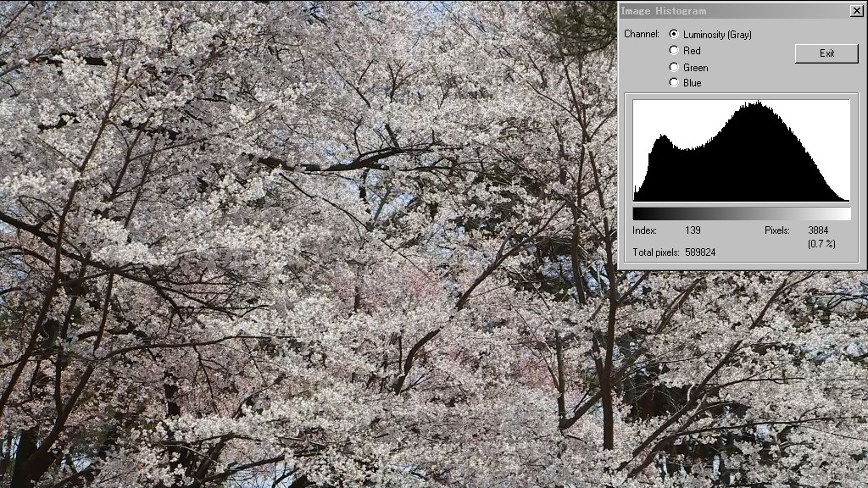The height and width of the screenshot is (488, 868).
Task: Select the Red channel radio button
Action: (674, 50)
